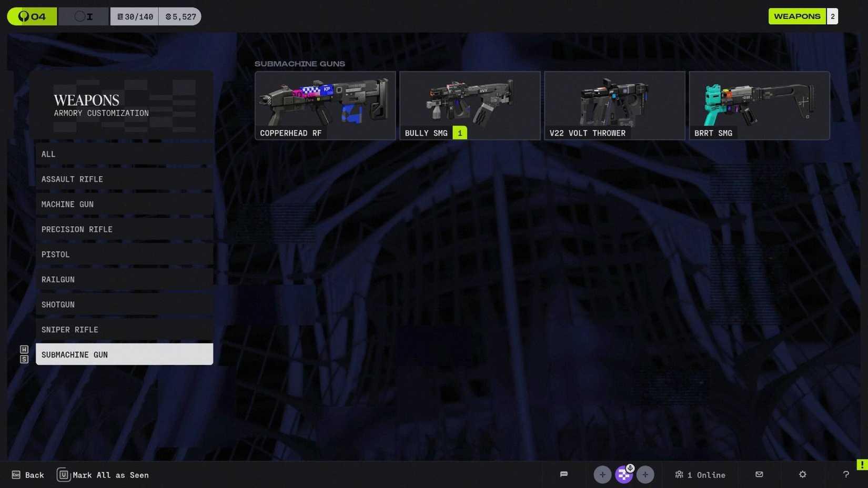
Task: Click the 1 Online players indicator
Action: point(700,474)
